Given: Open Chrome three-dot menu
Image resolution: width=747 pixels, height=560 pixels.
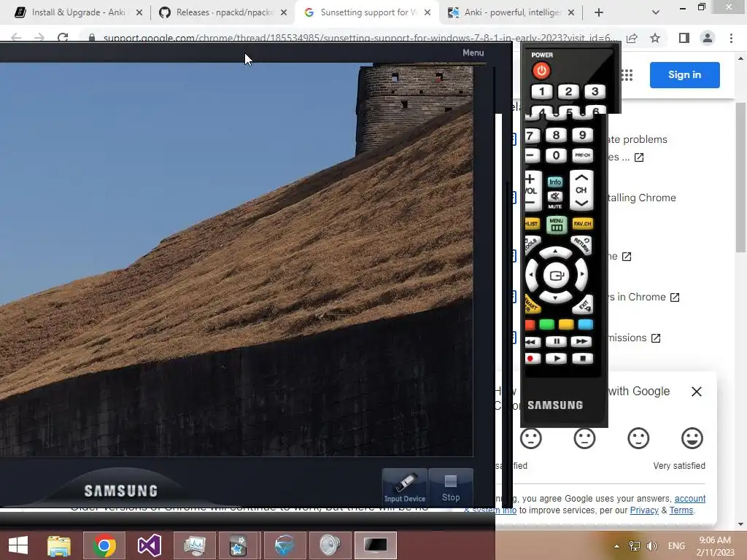Looking at the screenshot, I should point(731,38).
